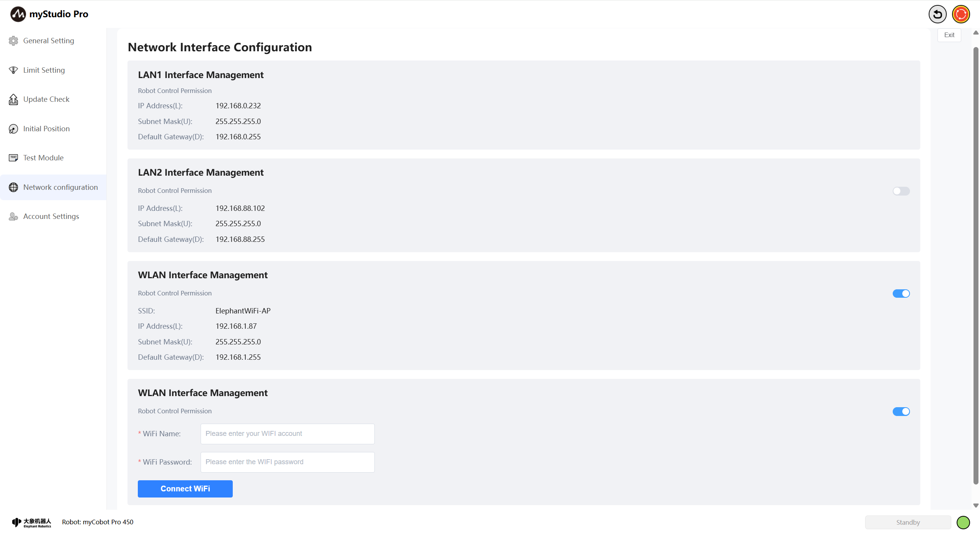Click the WiFi Name input field

click(287, 434)
